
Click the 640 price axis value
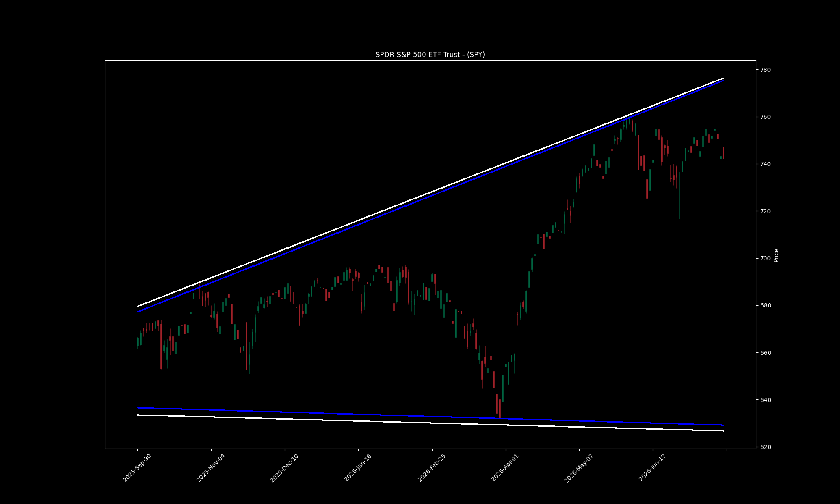pyautogui.click(x=766, y=400)
